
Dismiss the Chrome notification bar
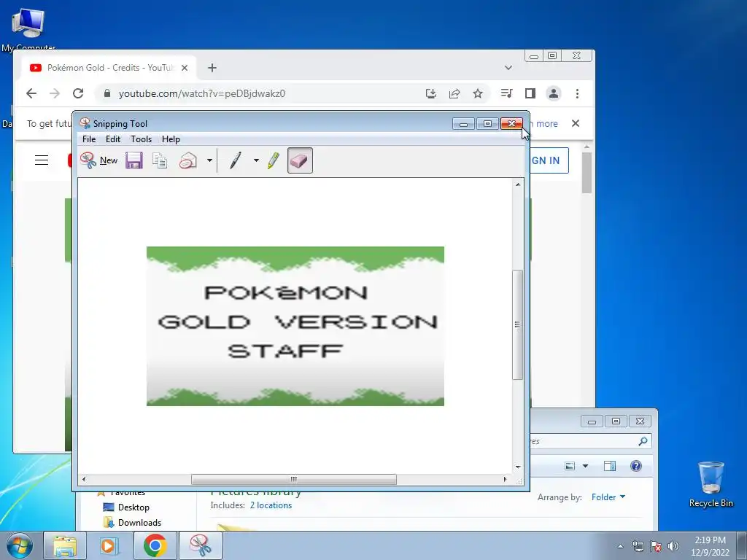click(x=576, y=123)
